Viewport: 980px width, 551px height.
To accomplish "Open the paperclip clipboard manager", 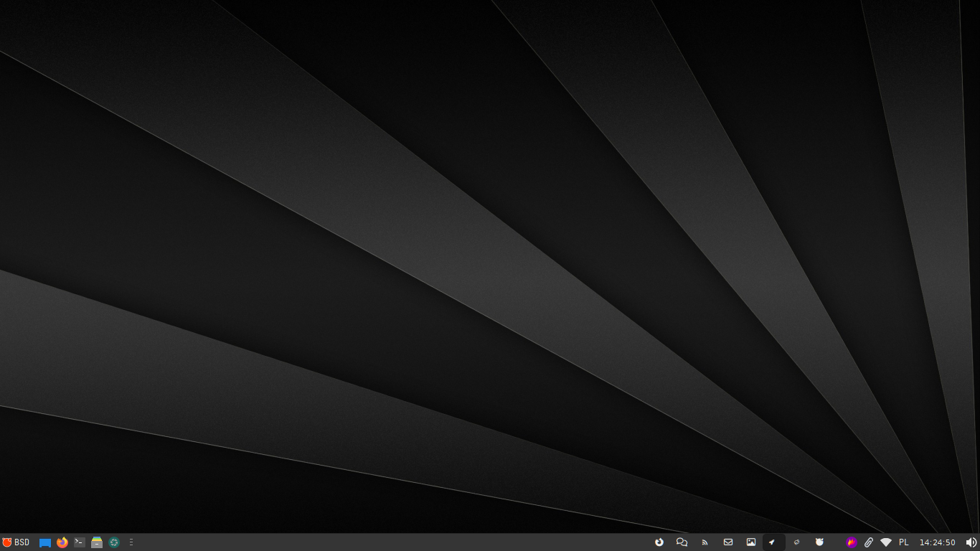I will pos(868,542).
